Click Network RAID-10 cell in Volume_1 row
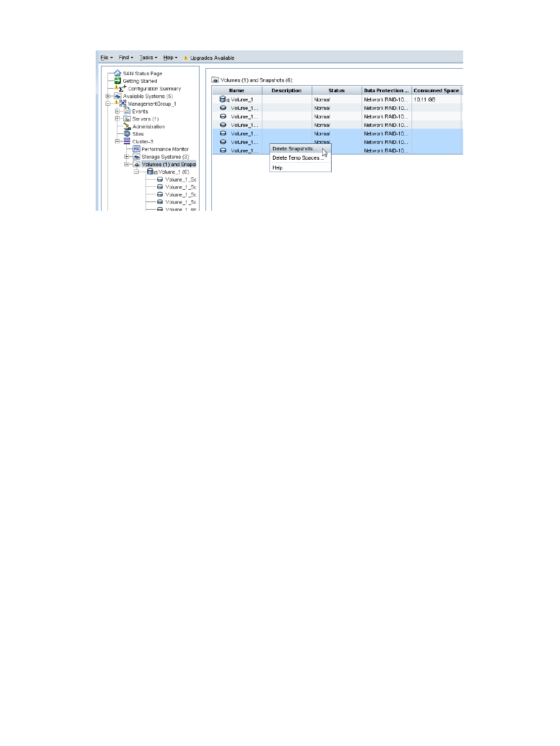560x746 pixels. tap(386, 100)
